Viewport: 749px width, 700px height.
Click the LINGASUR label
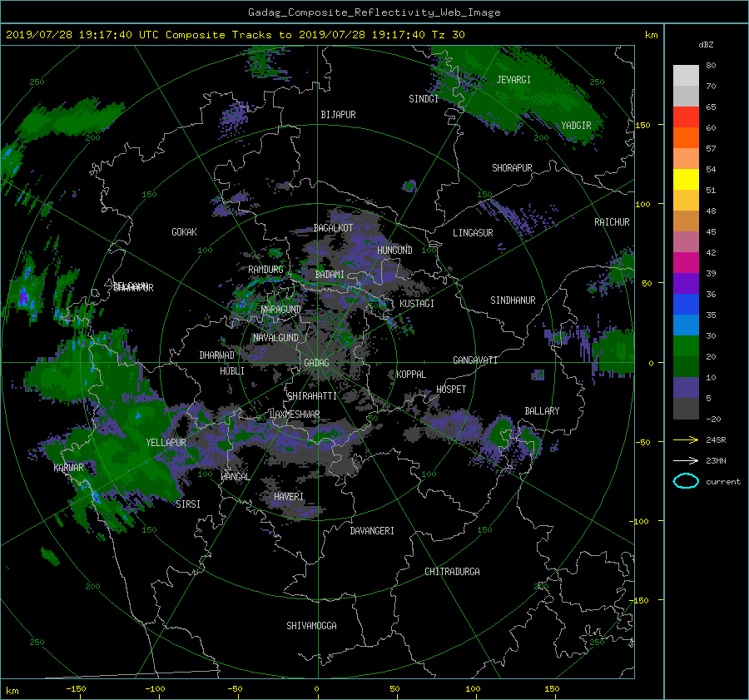coord(473,233)
